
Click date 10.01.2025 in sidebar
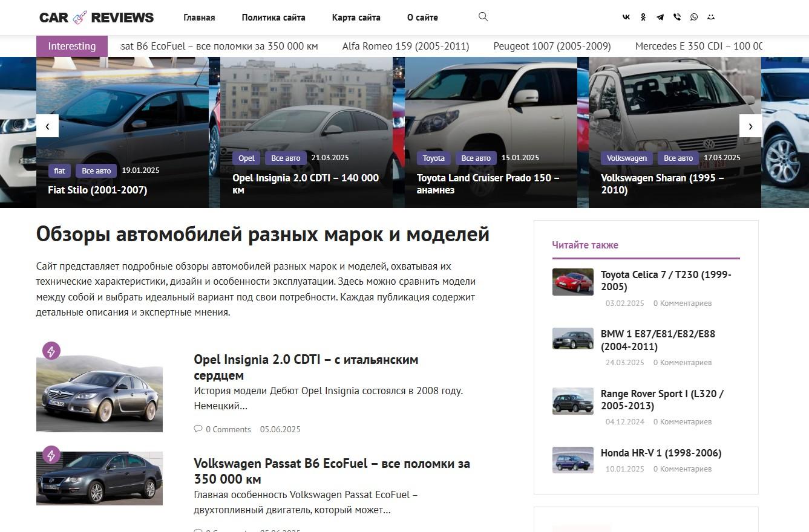pyautogui.click(x=625, y=469)
